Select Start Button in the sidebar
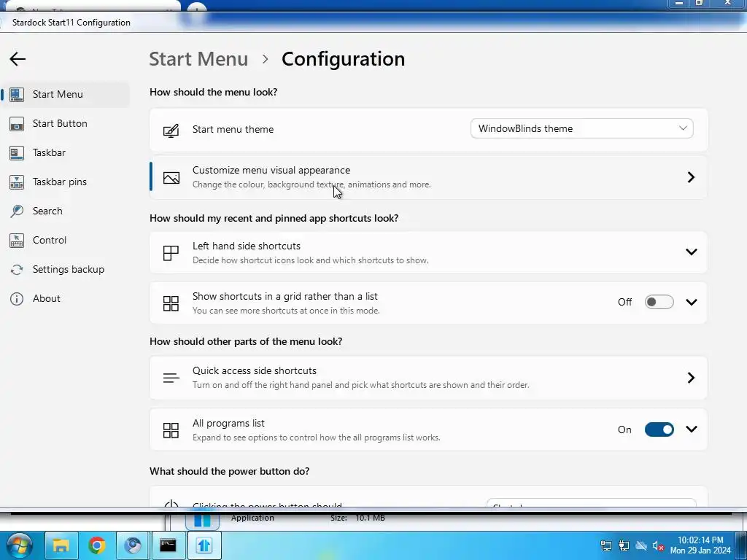This screenshot has width=747, height=560. click(66, 124)
